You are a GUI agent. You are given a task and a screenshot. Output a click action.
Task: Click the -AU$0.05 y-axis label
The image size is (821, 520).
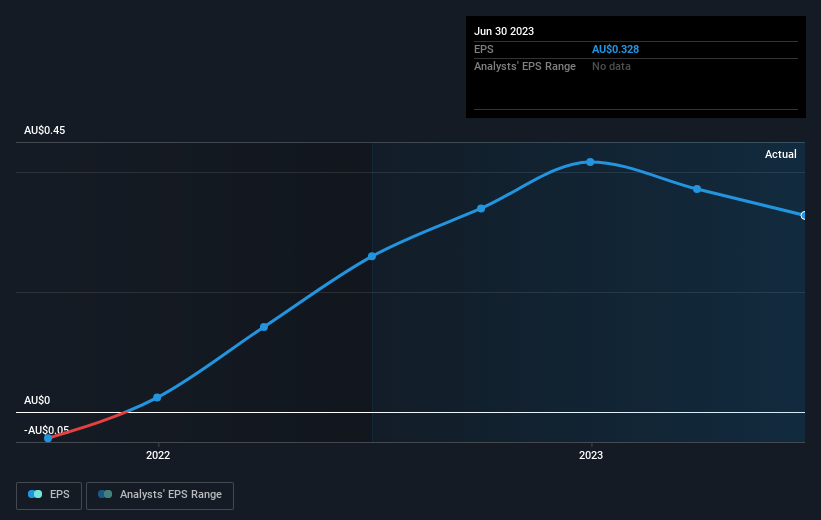[x=47, y=430]
